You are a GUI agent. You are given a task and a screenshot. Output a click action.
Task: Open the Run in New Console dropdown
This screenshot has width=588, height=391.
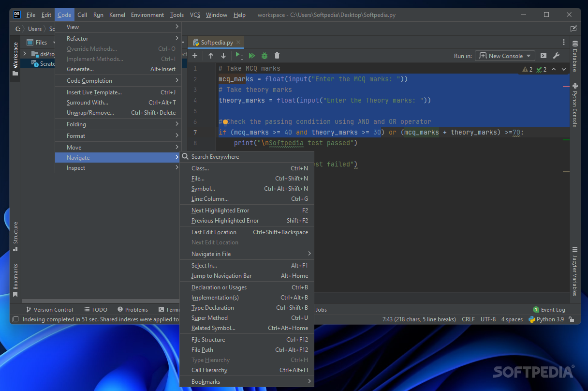505,56
